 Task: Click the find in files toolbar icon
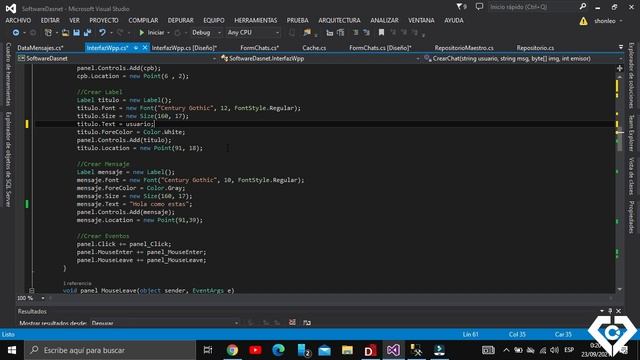pyautogui.click(x=307, y=32)
